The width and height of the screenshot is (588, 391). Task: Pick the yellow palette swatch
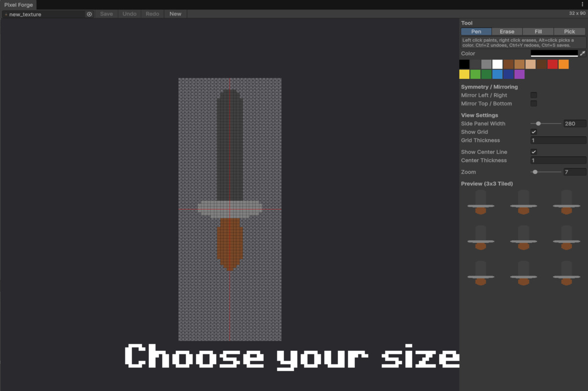click(465, 74)
